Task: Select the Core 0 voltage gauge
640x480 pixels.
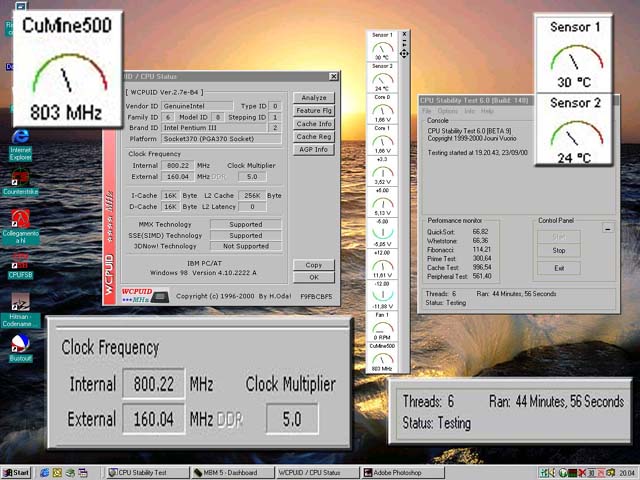Action: click(382, 109)
